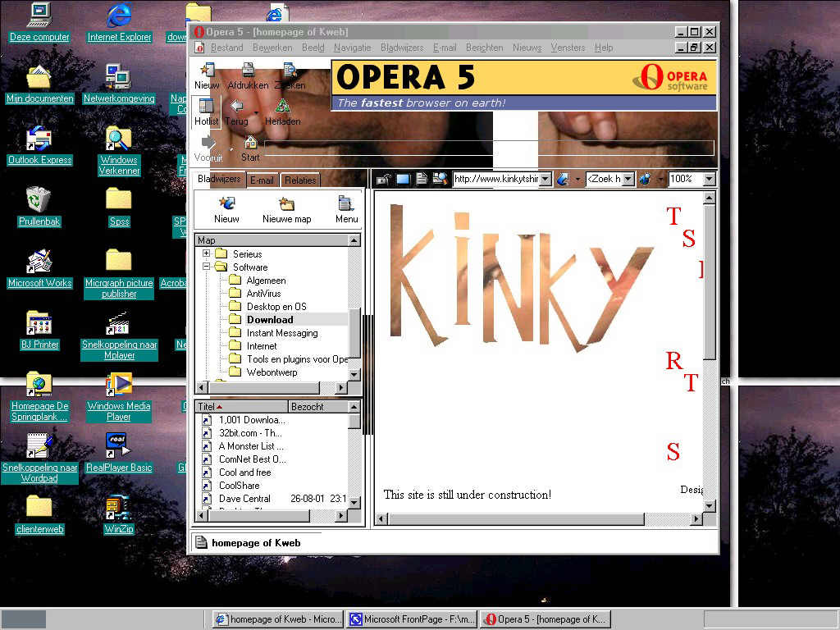The image size is (840, 630).
Task: Click the folder tree scroll down arrow
Action: click(x=354, y=374)
